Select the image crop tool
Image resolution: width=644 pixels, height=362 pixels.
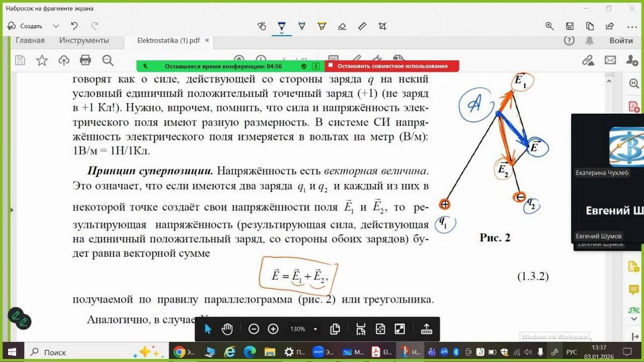point(382,26)
